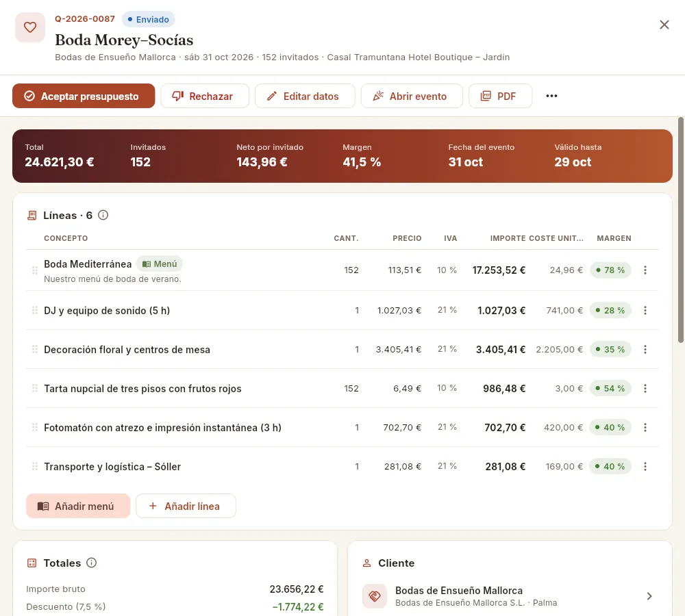Open Editar datos
The image size is (685, 616).
pyautogui.click(x=305, y=96)
